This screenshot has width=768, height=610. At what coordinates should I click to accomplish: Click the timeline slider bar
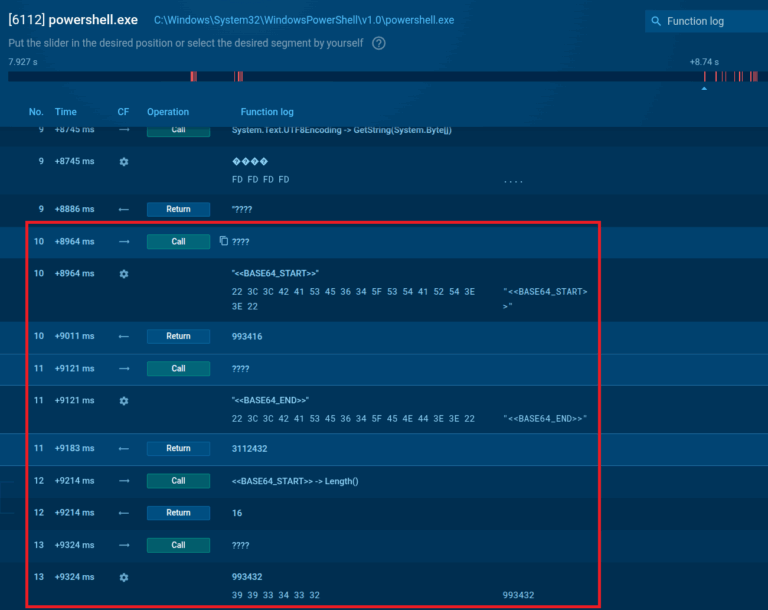coord(380,77)
